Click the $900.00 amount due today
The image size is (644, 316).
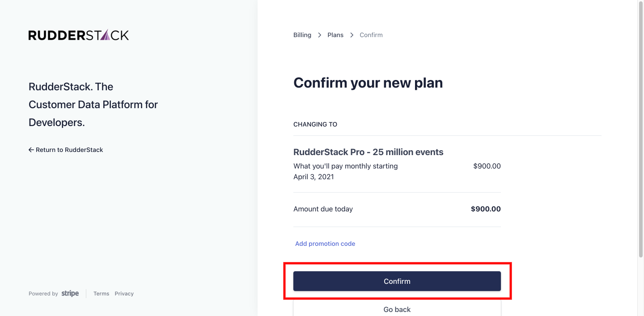tap(485, 209)
